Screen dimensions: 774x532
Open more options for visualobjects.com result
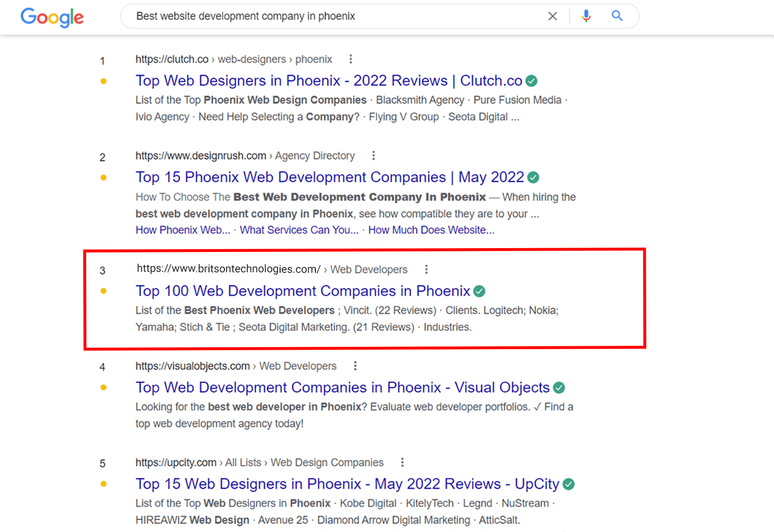point(355,366)
